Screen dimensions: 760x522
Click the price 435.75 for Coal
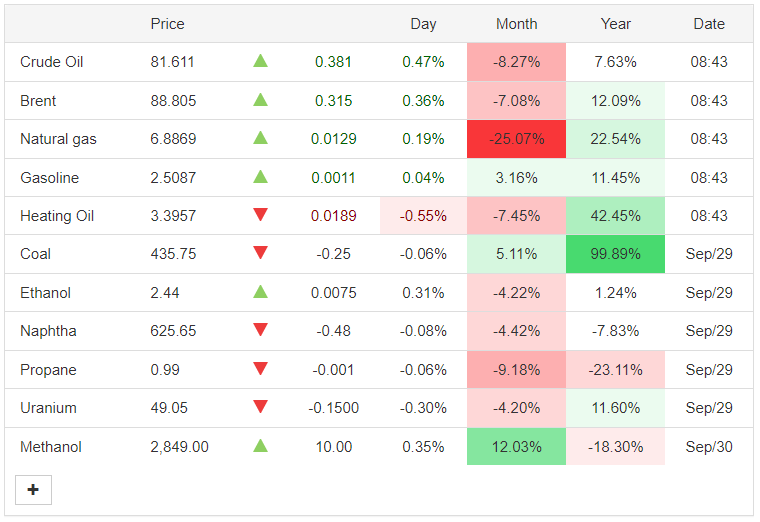[173, 254]
